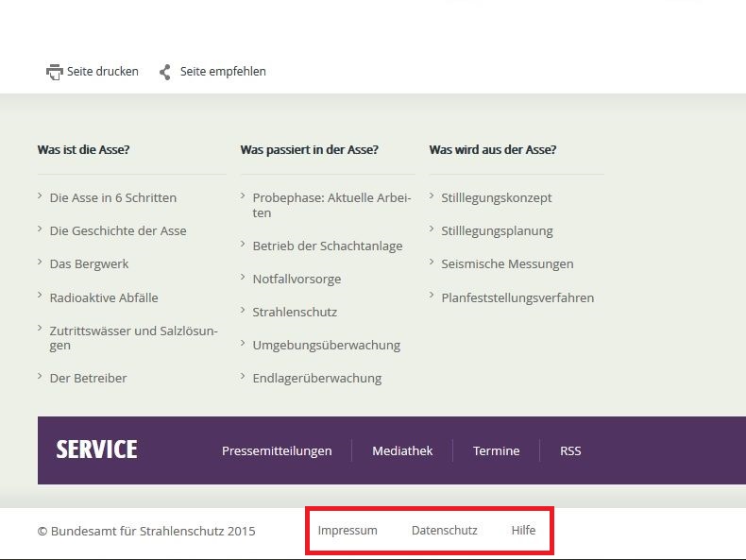Go to Termine in the service bar
This screenshot has height=560, width=746.
pos(496,450)
